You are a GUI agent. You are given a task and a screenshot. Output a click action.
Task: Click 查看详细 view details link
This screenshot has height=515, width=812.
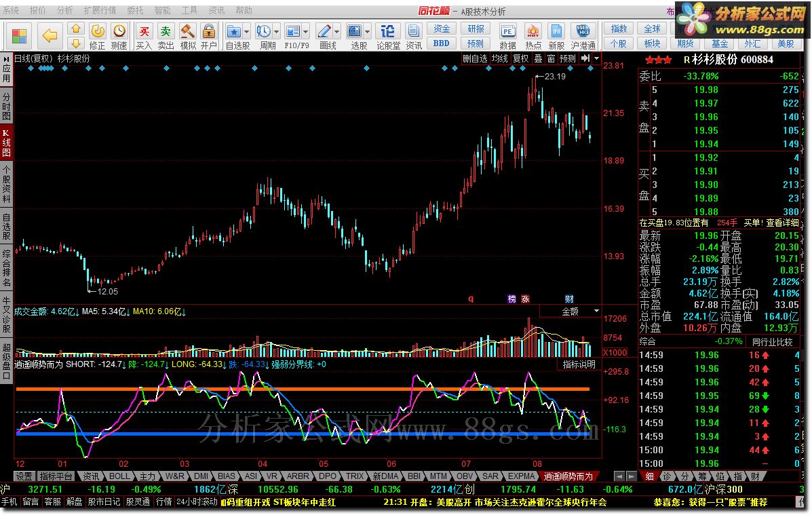(782, 223)
